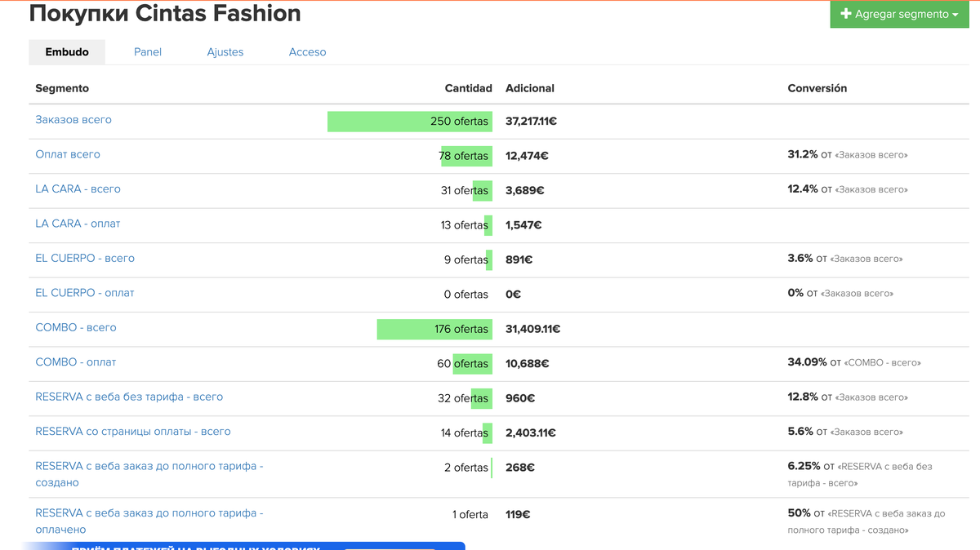
Task: Click the Segmento column header
Action: point(62,88)
